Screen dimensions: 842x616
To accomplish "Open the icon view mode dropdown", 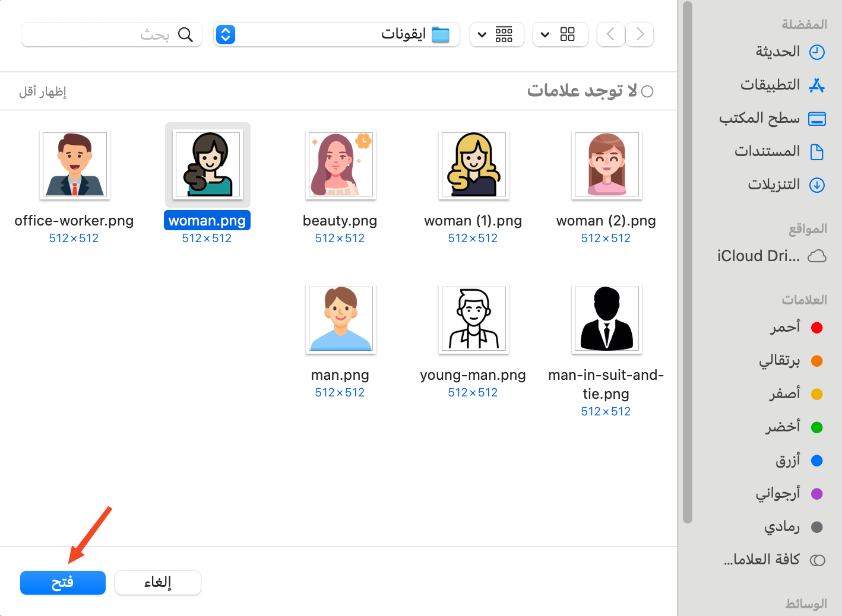I will point(560,34).
